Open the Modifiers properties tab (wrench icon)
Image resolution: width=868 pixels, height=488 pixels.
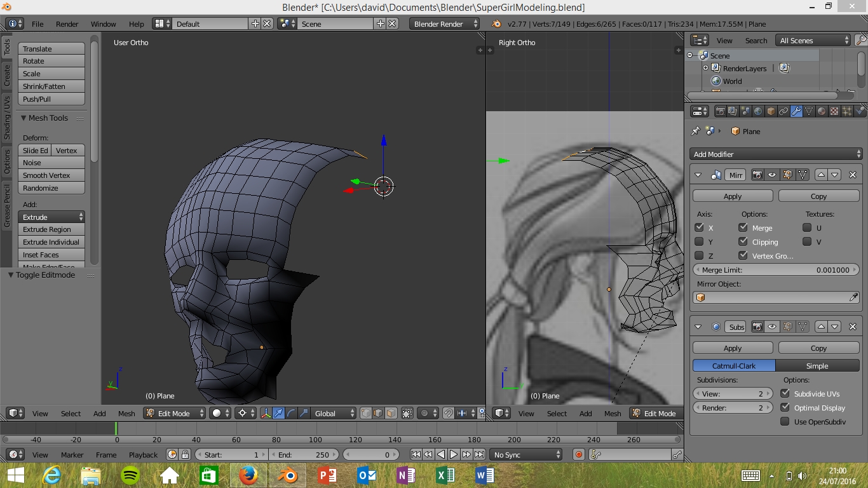coord(796,111)
